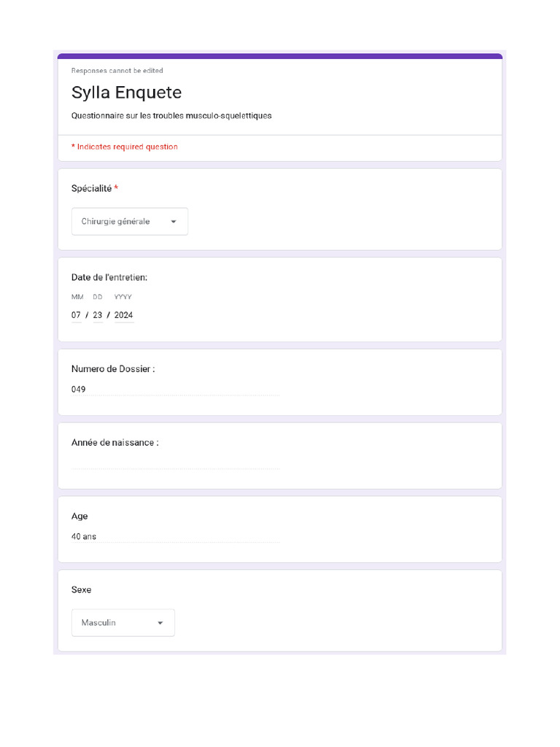
Task: Click the purple header bar of form
Action: click(280, 56)
